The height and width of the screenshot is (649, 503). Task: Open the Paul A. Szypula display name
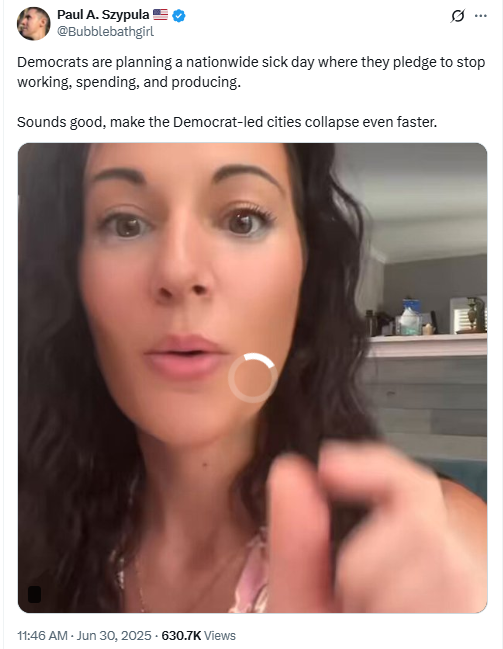[x=103, y=15]
